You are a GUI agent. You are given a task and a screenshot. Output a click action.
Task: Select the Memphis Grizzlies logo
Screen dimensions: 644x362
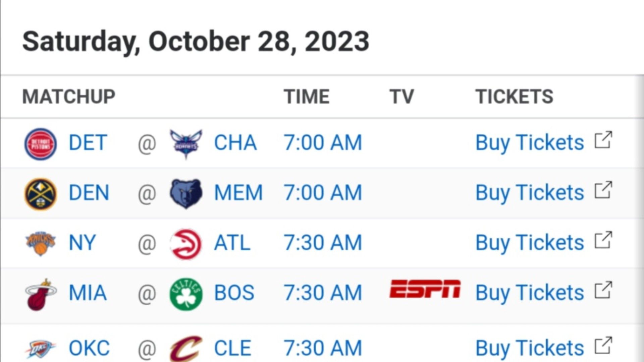click(186, 194)
